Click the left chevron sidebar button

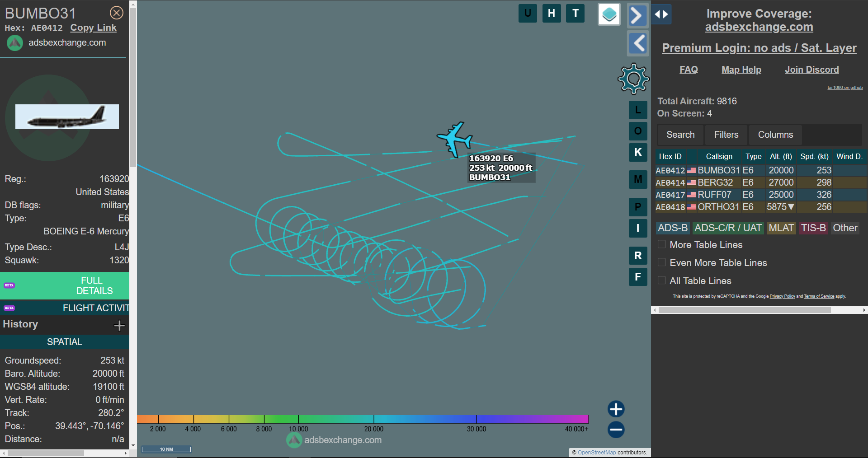pyautogui.click(x=638, y=43)
